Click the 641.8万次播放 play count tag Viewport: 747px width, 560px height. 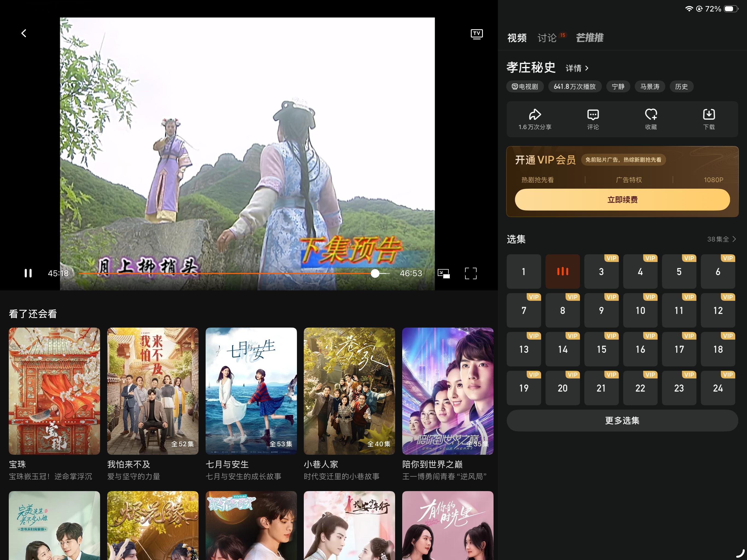pyautogui.click(x=575, y=86)
